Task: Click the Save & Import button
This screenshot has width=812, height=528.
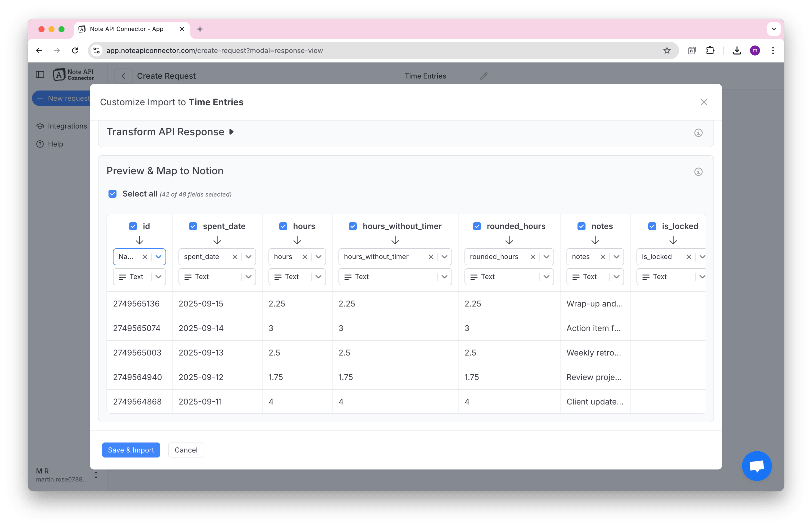Action: (131, 450)
